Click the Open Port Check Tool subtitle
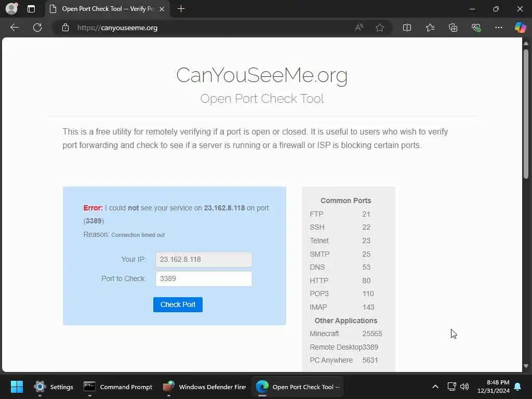532x399 pixels. [262, 99]
